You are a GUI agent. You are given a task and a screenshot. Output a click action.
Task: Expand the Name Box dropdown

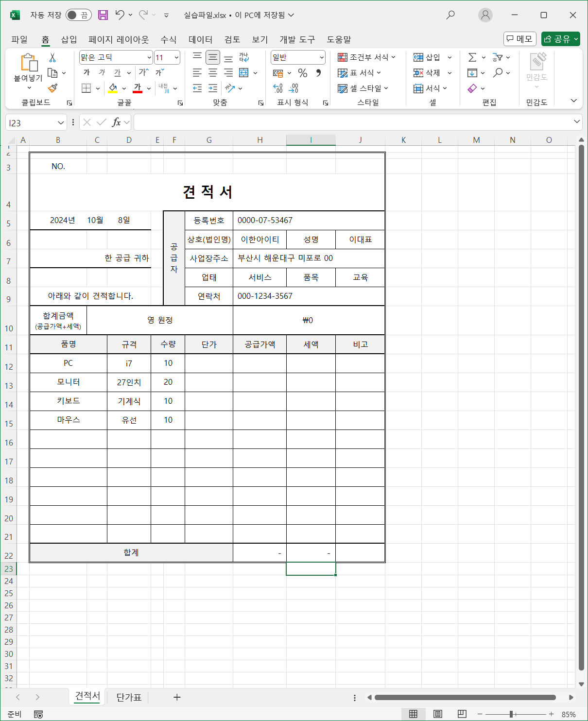coord(61,123)
